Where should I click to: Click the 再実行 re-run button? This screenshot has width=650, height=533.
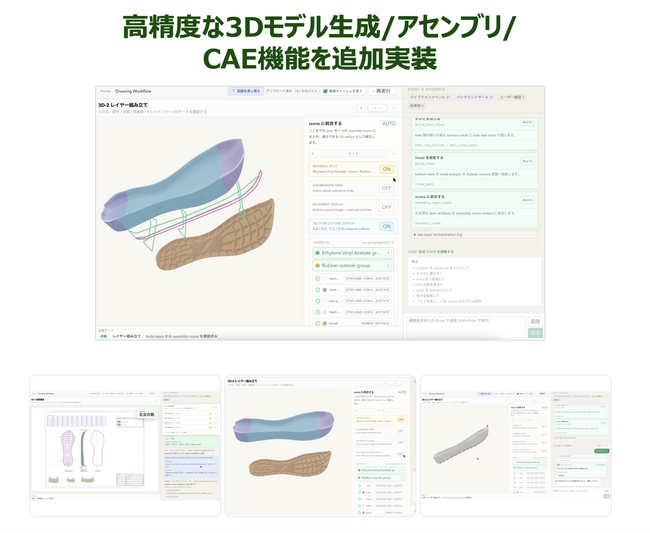tap(381, 91)
